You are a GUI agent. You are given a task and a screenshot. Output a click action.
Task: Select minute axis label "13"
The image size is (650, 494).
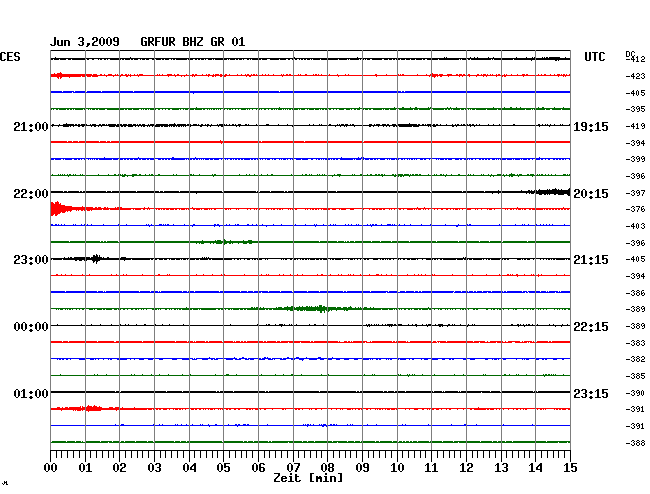coord(501,467)
